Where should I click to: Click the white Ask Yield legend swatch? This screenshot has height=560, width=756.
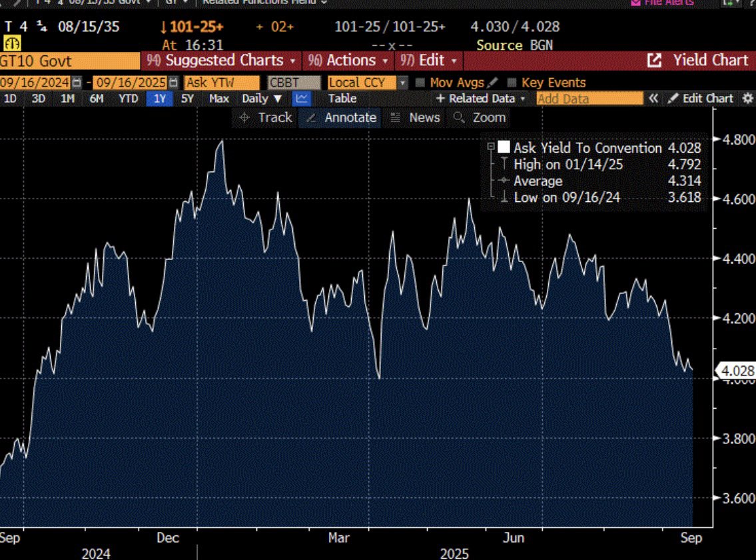(x=504, y=147)
